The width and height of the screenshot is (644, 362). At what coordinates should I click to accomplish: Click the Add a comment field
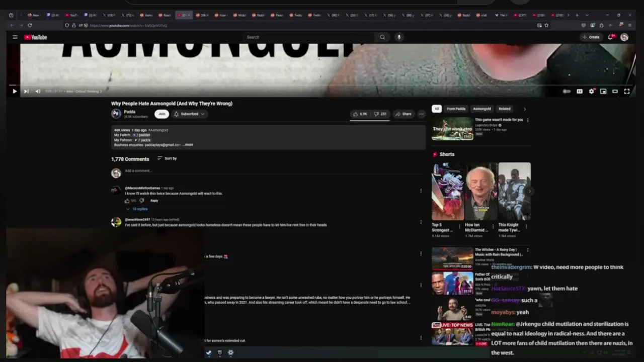pyautogui.click(x=274, y=171)
